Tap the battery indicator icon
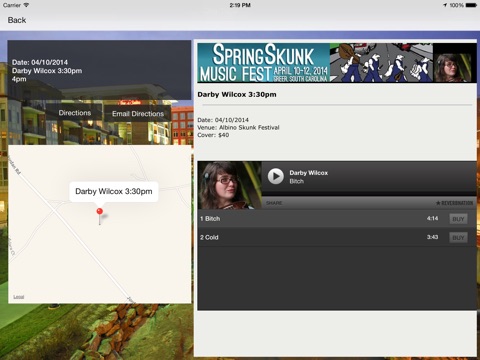This screenshot has width=480, height=360. pos(471,5)
